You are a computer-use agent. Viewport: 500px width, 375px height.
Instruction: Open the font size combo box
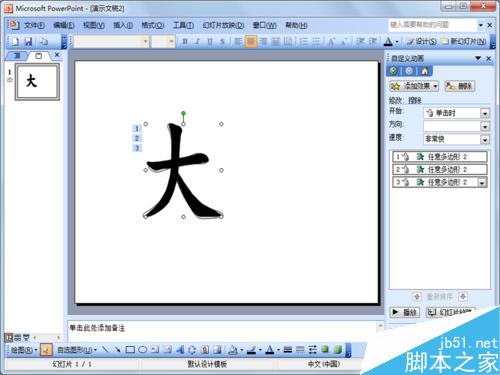(163, 42)
